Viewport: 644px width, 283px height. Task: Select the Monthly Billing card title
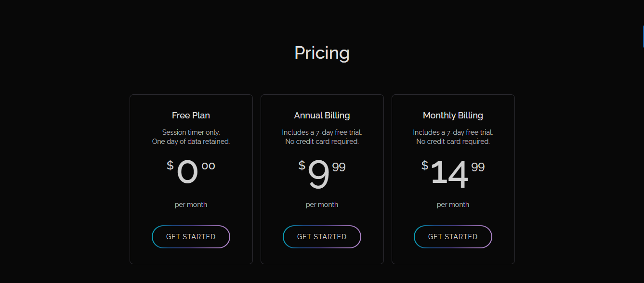[x=453, y=116]
